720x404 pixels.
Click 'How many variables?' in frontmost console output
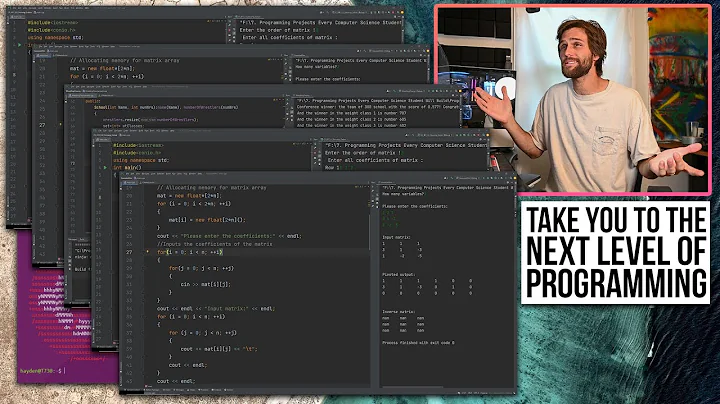click(403, 194)
